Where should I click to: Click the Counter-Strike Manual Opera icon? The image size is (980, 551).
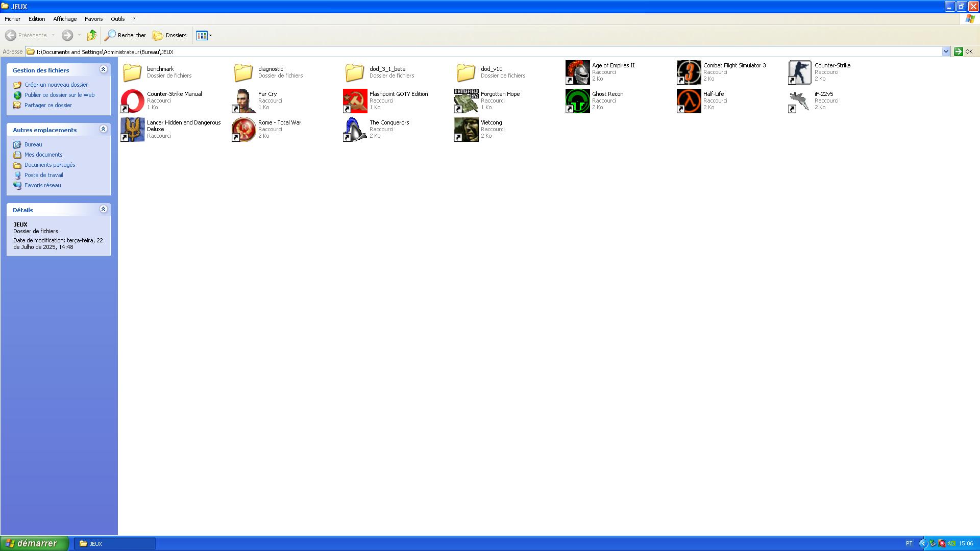(132, 101)
